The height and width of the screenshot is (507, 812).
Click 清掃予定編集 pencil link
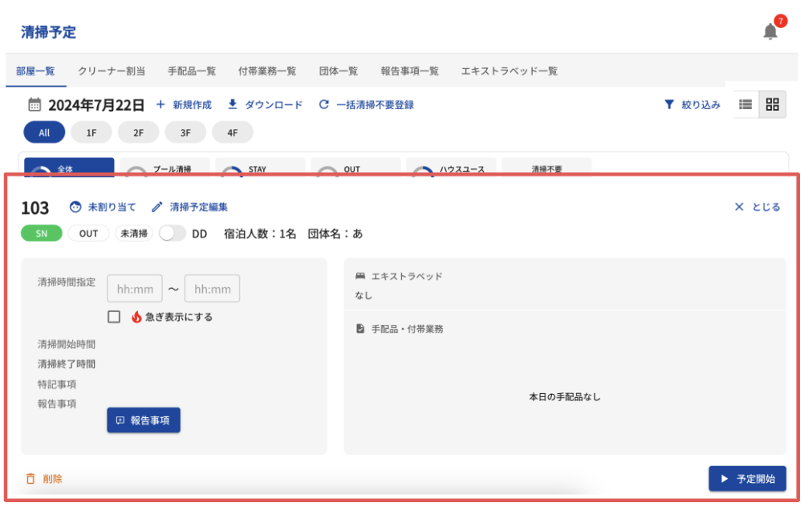(189, 207)
